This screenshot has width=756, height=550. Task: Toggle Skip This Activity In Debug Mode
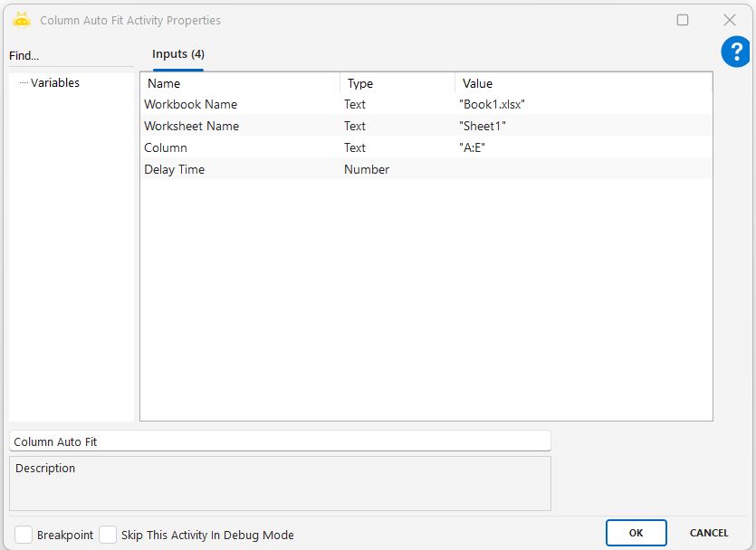[x=108, y=535]
